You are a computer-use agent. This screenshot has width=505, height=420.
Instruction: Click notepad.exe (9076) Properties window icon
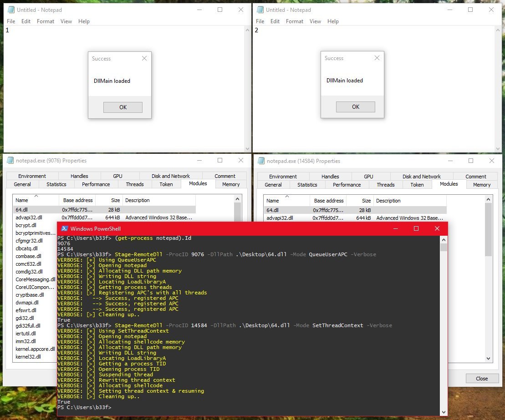pos(10,160)
